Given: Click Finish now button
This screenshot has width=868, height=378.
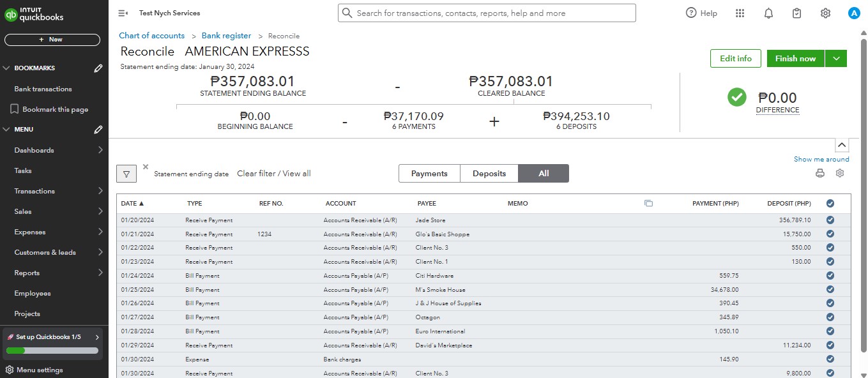Looking at the screenshot, I should click(x=796, y=58).
